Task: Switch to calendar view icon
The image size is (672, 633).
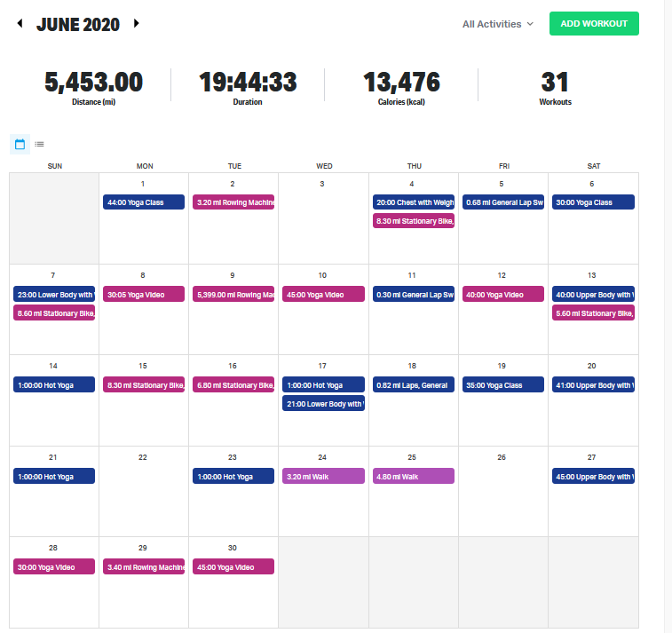Action: (20, 144)
